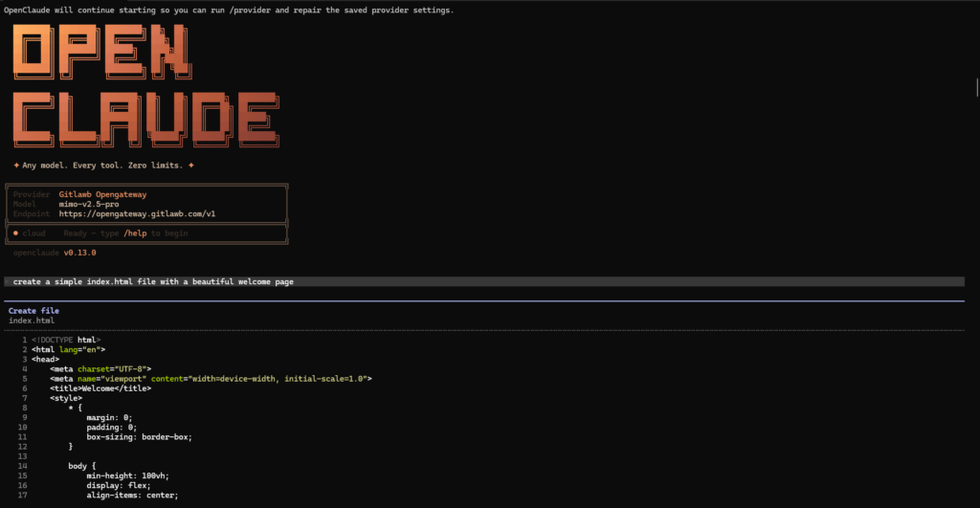Image resolution: width=980 pixels, height=508 pixels.
Task: Click code line 'margin: 0;'
Action: coord(109,417)
